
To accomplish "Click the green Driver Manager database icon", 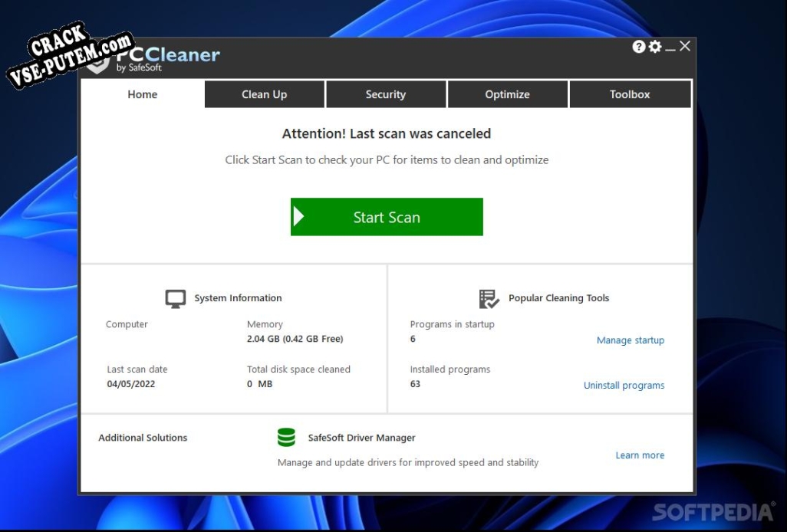I will tap(287, 437).
